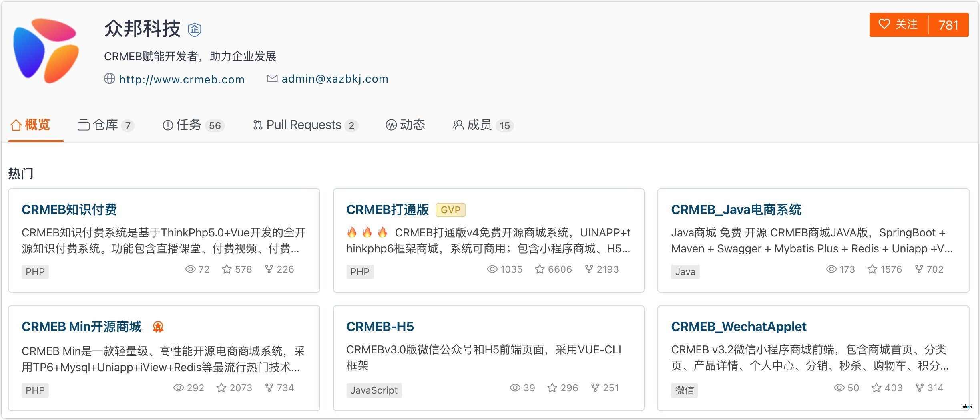Click the enterprise verification badge beside 众邦科技
The height and width of the screenshot is (420, 980).
tap(195, 29)
